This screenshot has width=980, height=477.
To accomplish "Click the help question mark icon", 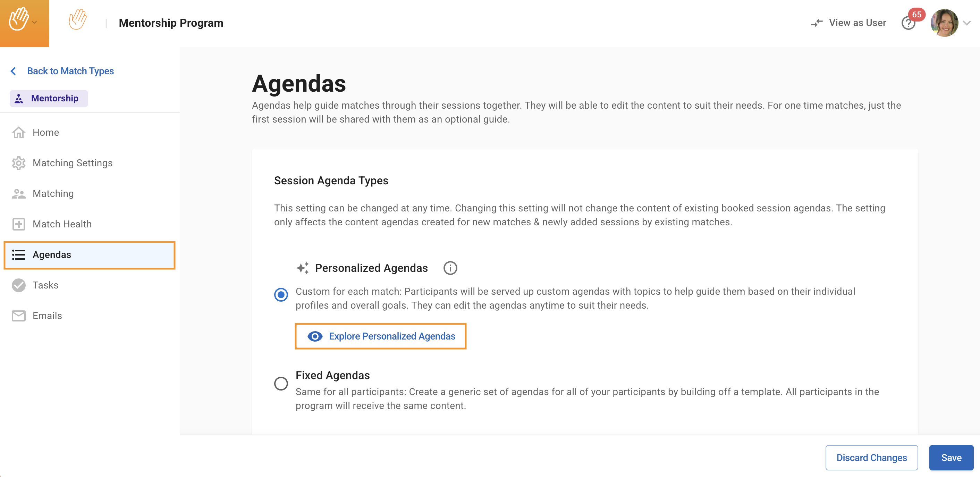I will 908,24.
